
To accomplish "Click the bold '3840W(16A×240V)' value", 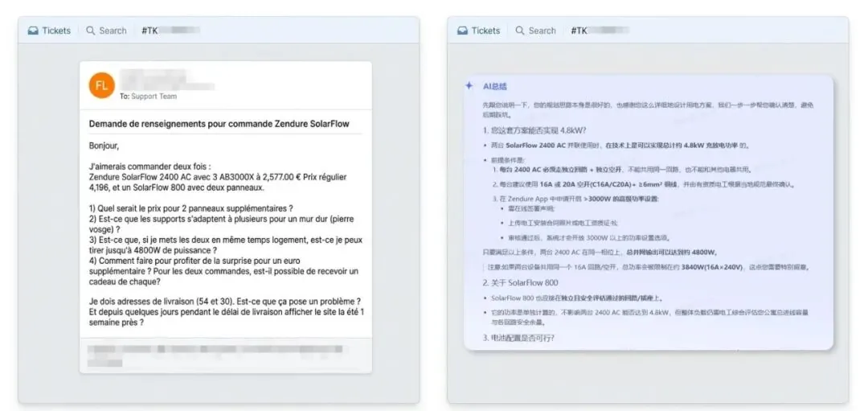I will (711, 267).
